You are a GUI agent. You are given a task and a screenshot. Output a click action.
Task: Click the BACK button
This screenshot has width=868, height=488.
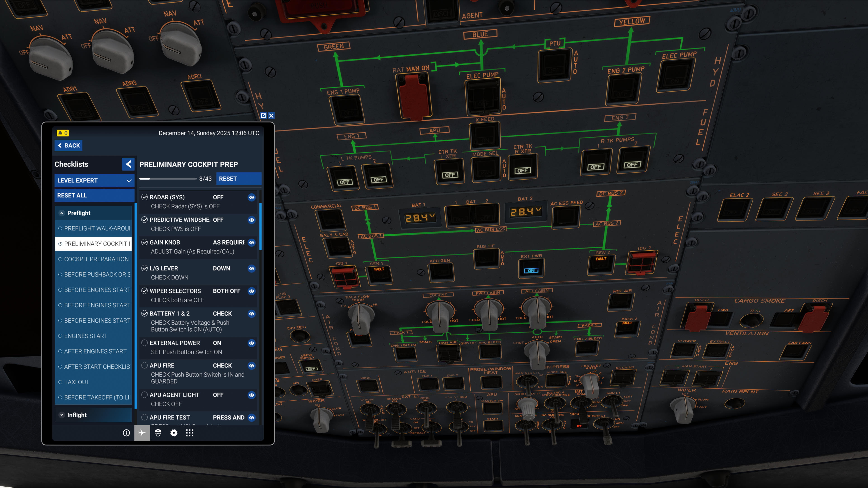coord(68,145)
